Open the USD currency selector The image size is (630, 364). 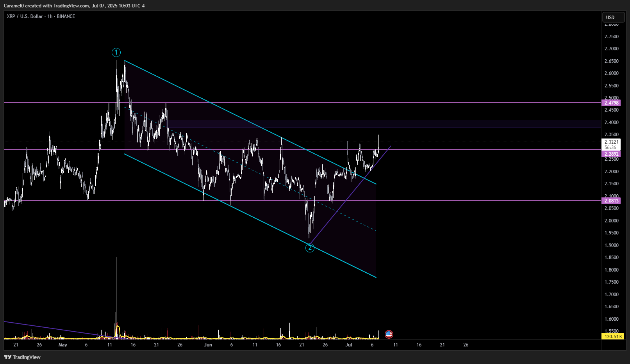pyautogui.click(x=613, y=17)
